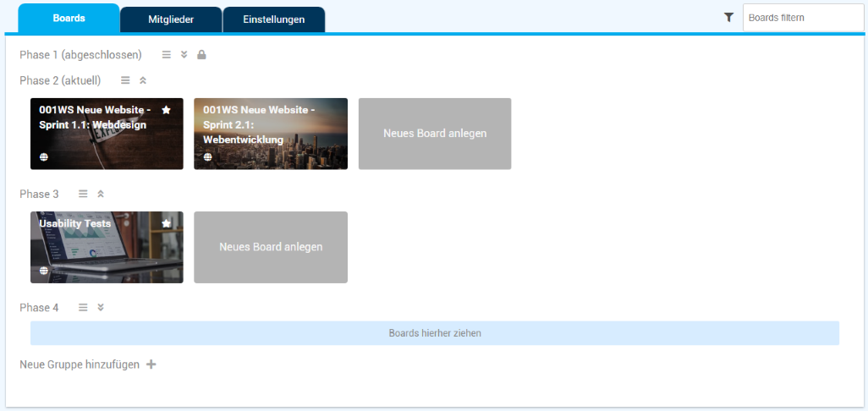Click the Phase 4 group title

pos(39,307)
